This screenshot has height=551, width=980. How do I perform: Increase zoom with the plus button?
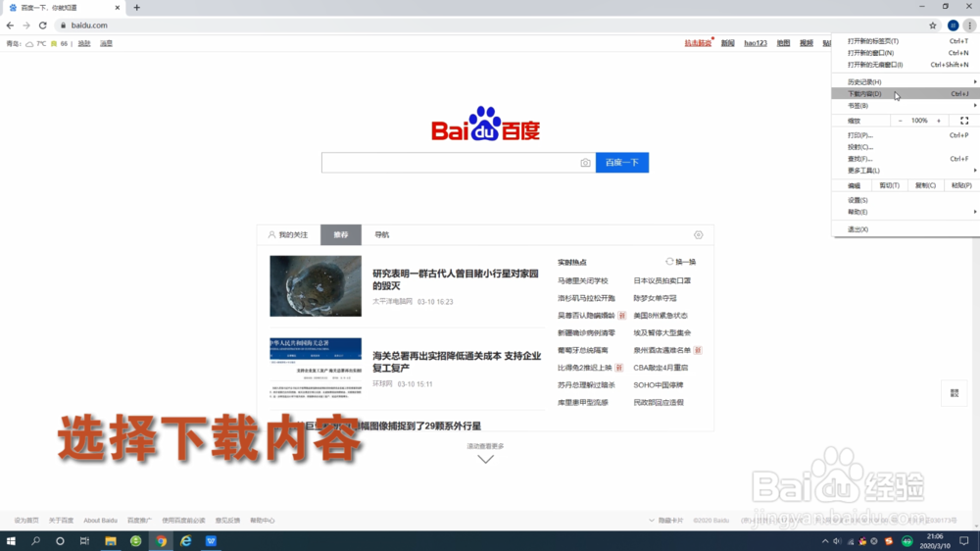(938, 121)
